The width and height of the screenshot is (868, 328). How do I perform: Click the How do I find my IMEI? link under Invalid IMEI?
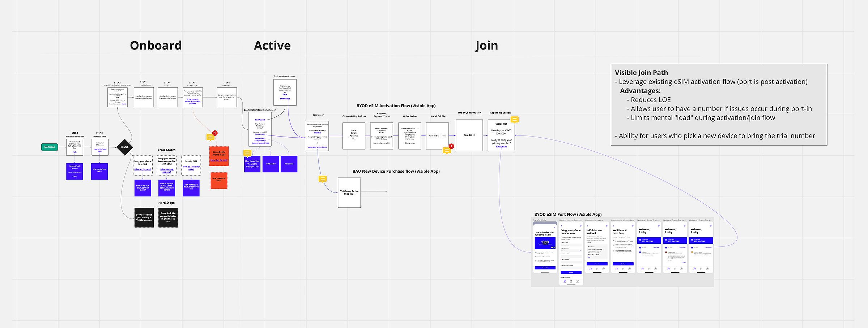(x=191, y=168)
